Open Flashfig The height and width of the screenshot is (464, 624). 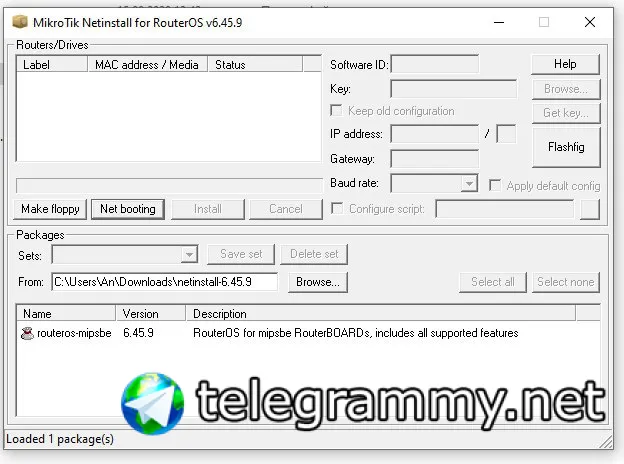[566, 147]
